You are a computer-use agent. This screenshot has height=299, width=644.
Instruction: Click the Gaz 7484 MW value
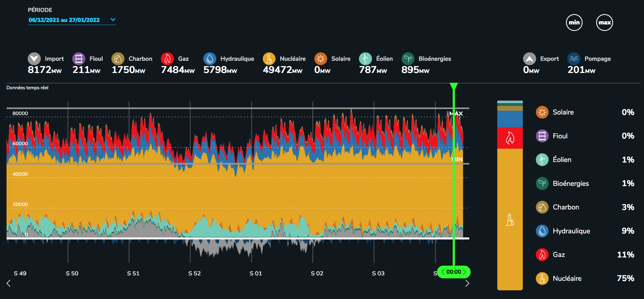(178, 70)
